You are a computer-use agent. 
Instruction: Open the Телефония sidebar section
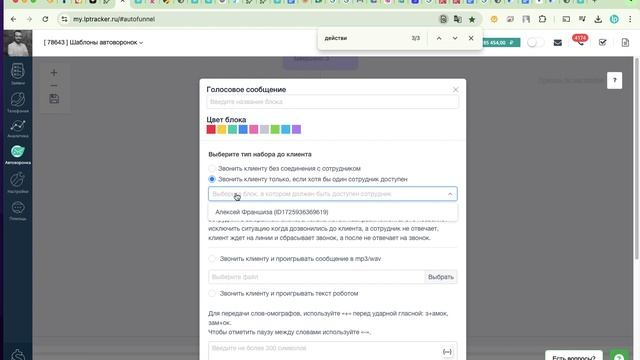click(18, 102)
